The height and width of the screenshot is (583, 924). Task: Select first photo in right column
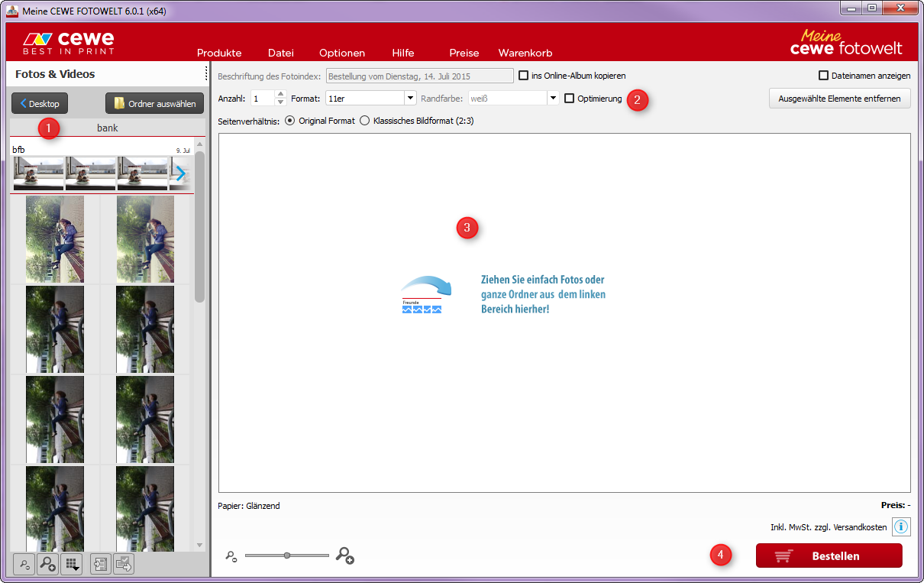tap(145, 239)
